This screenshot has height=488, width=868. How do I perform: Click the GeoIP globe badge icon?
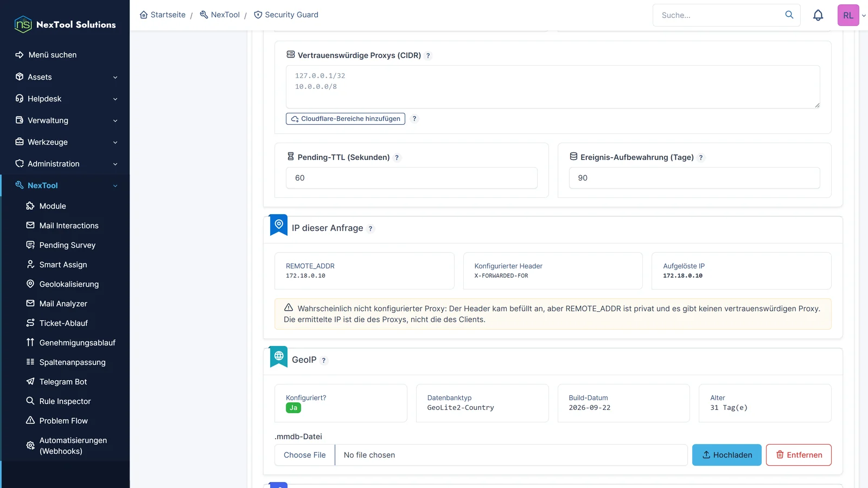(x=279, y=357)
